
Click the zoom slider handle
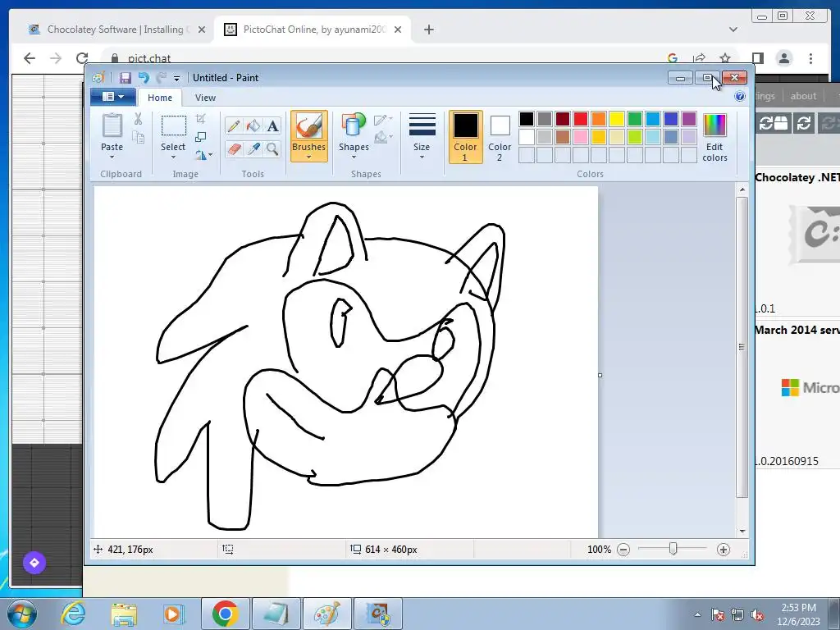pyautogui.click(x=673, y=549)
